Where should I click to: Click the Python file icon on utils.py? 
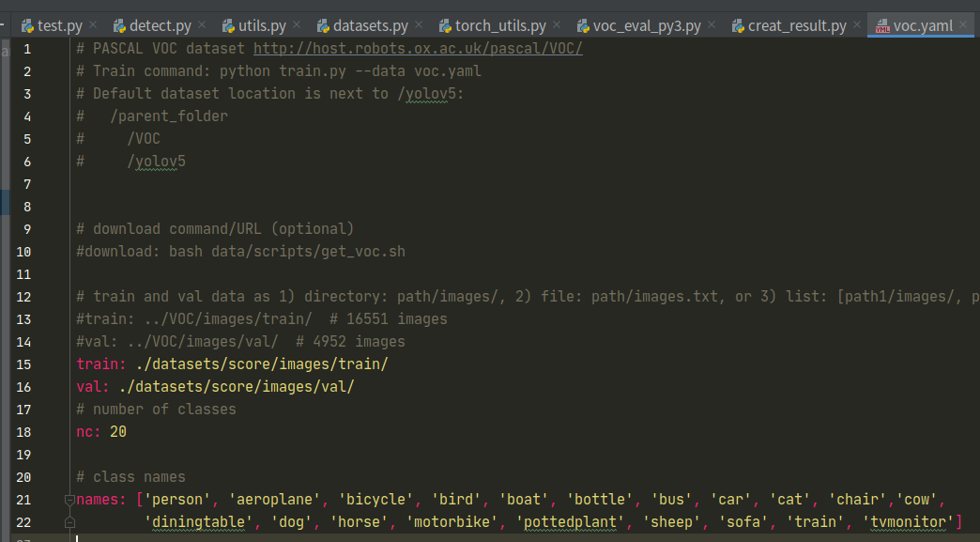tap(228, 25)
